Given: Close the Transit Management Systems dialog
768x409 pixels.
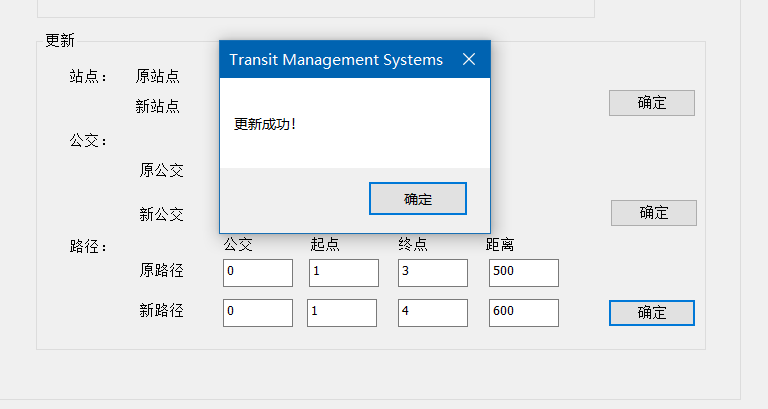Looking at the screenshot, I should [469, 59].
